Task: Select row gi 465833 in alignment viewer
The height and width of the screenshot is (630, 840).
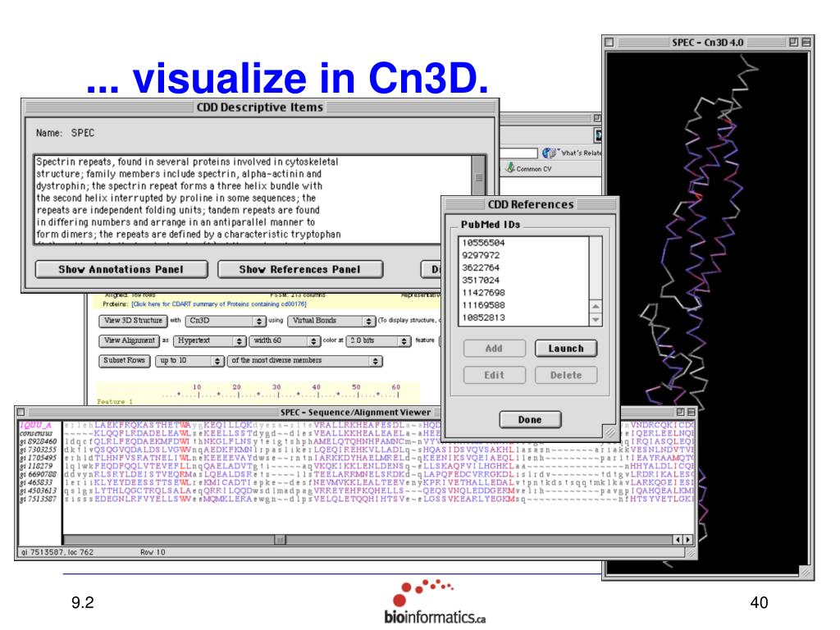Action: [x=36, y=482]
